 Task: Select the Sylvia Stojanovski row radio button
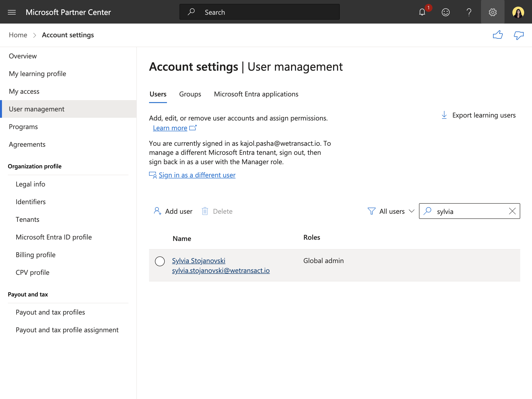(160, 261)
